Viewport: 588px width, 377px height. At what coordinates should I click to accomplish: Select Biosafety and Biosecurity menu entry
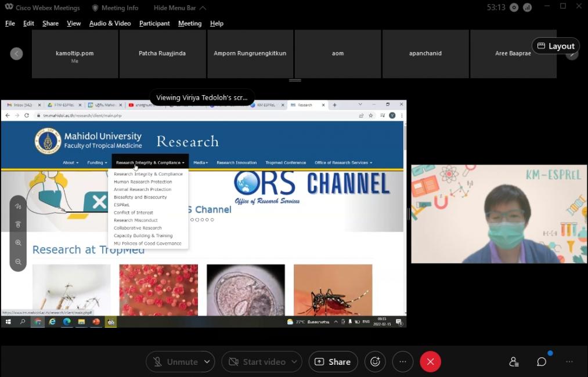click(x=140, y=197)
